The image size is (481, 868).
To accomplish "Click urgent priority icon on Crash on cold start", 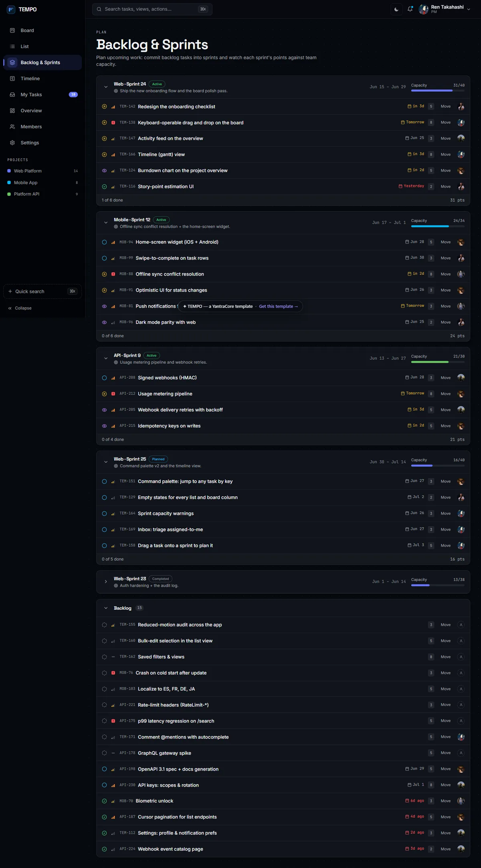I will (x=113, y=673).
